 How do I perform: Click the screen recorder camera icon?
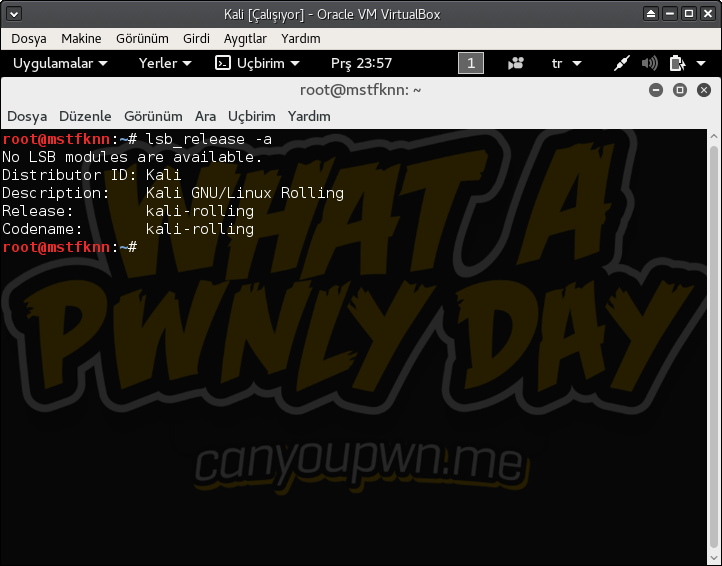coord(516,63)
